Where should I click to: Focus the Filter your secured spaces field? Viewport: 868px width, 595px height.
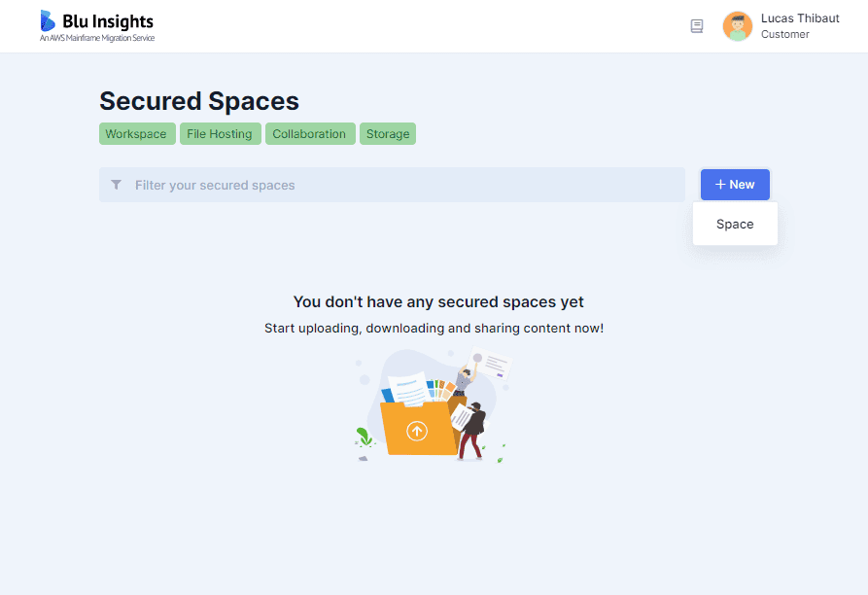392,185
